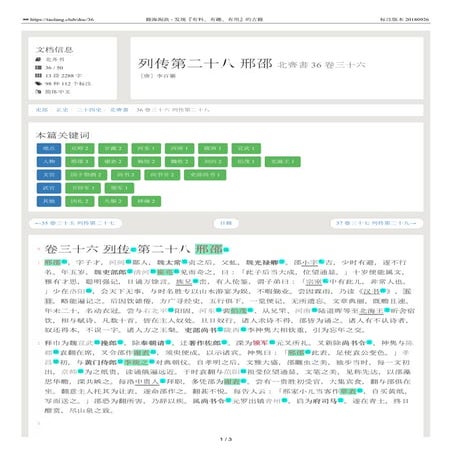Click teal marker after 邢邵 in chapter heading
452x452 pixels.
(x=226, y=249)
